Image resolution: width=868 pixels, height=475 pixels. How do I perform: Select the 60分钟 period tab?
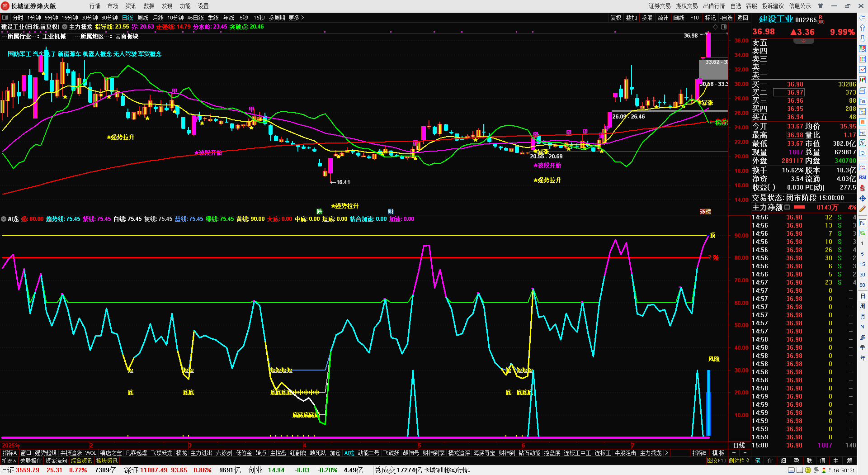coord(110,18)
